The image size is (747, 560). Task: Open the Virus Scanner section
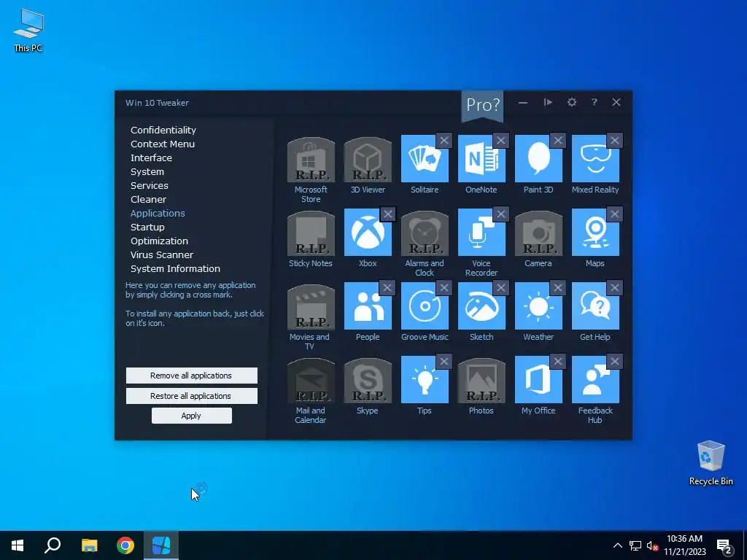click(162, 254)
